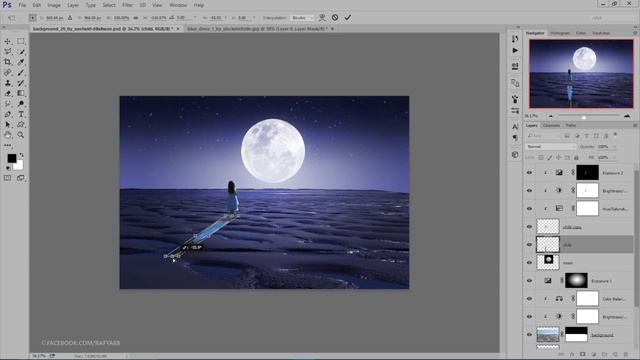The width and height of the screenshot is (640, 360).
Task: Switch to warp mode icon in options bar
Action: 322,18
